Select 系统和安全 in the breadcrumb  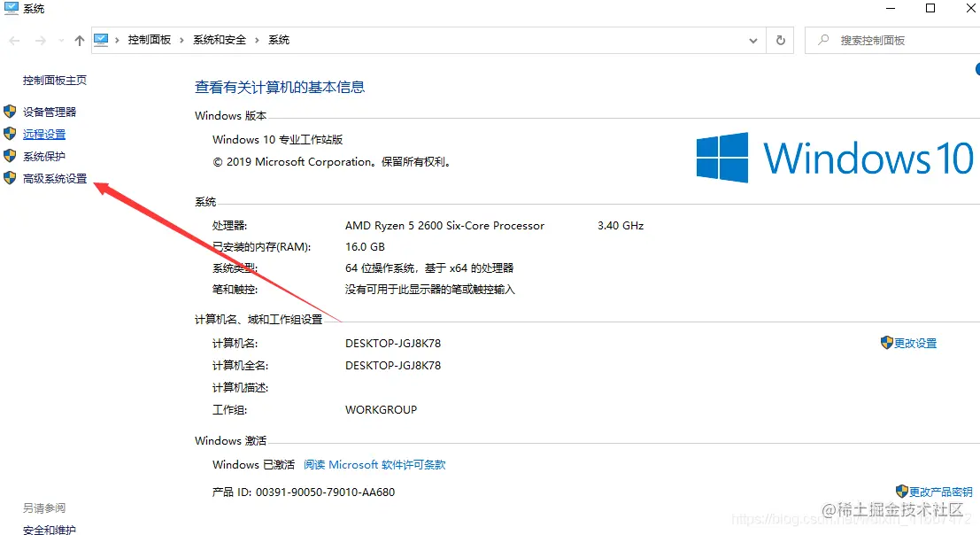coord(220,40)
